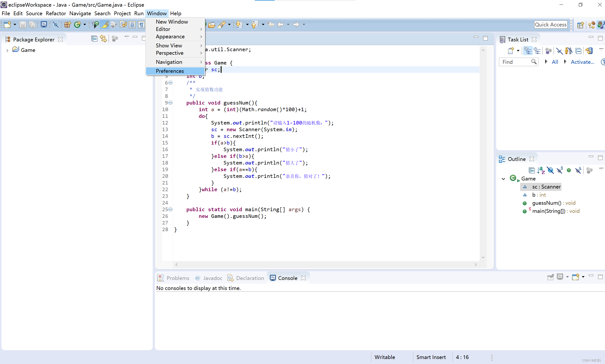The width and height of the screenshot is (605, 364).
Task: Open the Editor submenu
Action: [x=175, y=29]
